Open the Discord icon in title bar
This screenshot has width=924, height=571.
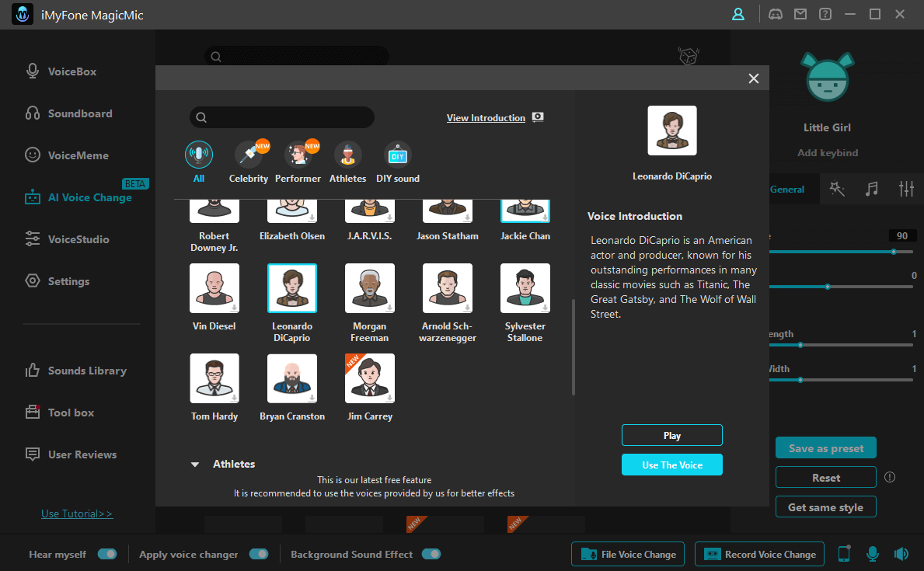click(x=776, y=14)
